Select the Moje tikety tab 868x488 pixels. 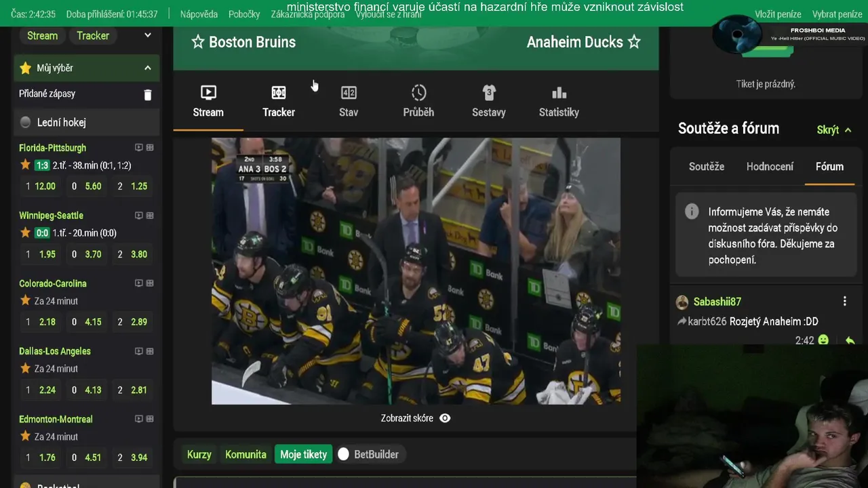point(303,454)
